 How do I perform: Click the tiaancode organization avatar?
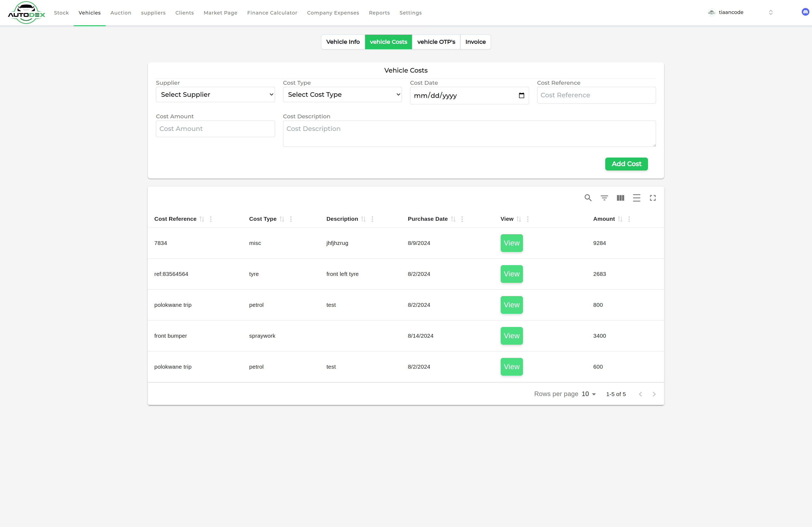711,12
